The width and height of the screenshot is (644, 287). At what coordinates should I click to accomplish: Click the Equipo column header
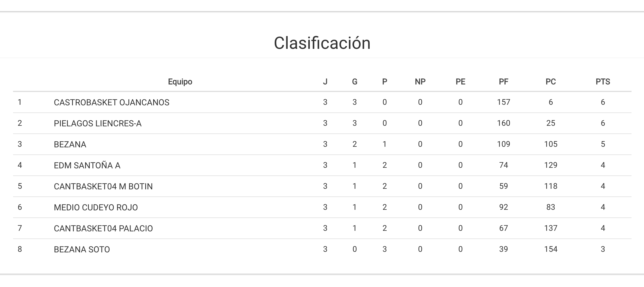coord(180,82)
